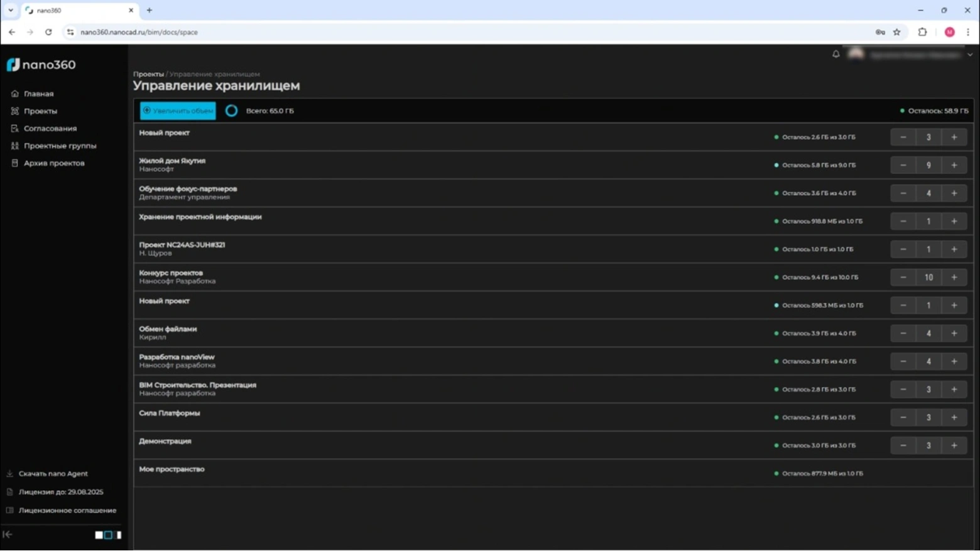Open the Chrome three-dot menu
Viewport: 980px width, 551px height.
click(x=968, y=32)
